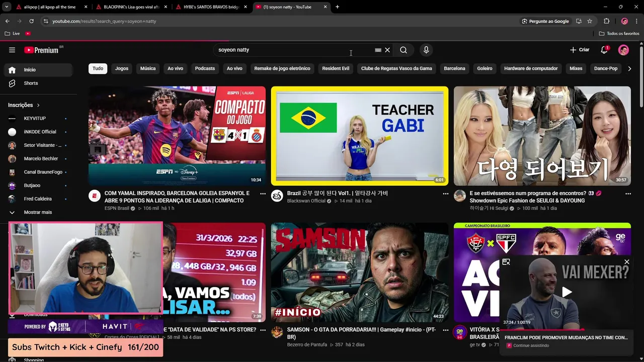Click Pergunte ao Google button
Screen dimensions: 644x362
tap(545, 21)
